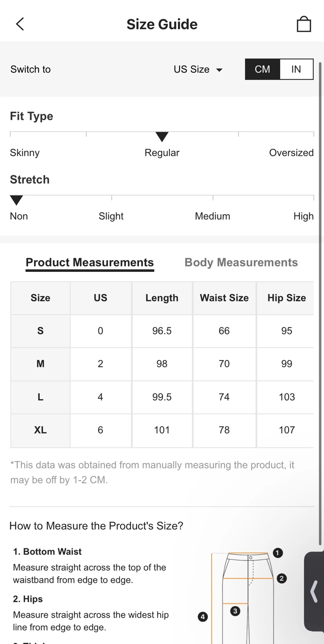Tap numbered marker 4 on pants diagram
This screenshot has height=644, width=324.
pyautogui.click(x=203, y=617)
